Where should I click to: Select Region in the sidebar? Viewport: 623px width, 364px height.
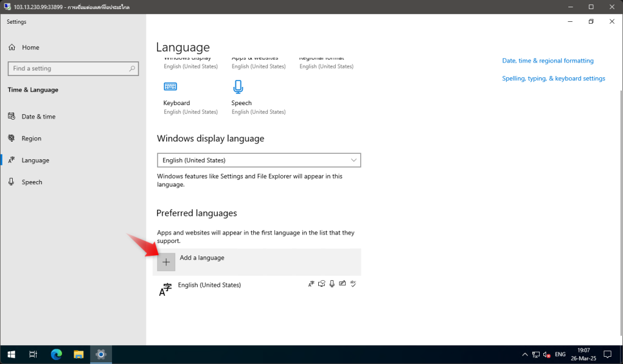coord(32,139)
